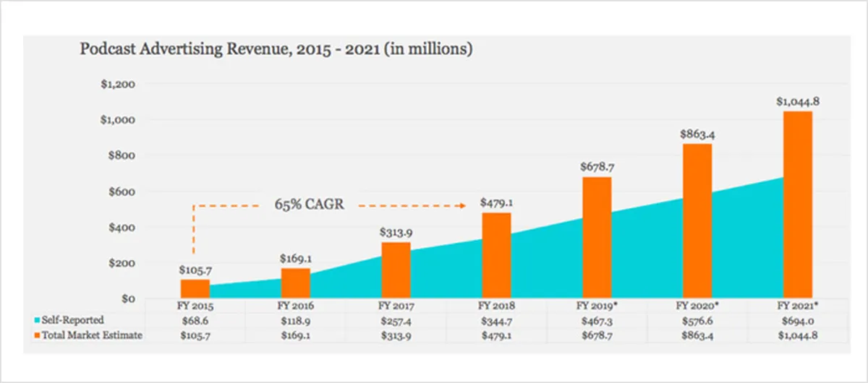Select the Total Market Estimate table cell "$1,044.8"
Image resolution: width=868 pixels, height=383 pixels.
797,336
